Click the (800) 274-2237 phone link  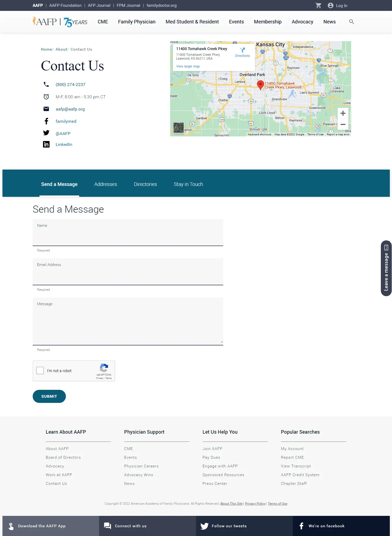point(71,84)
